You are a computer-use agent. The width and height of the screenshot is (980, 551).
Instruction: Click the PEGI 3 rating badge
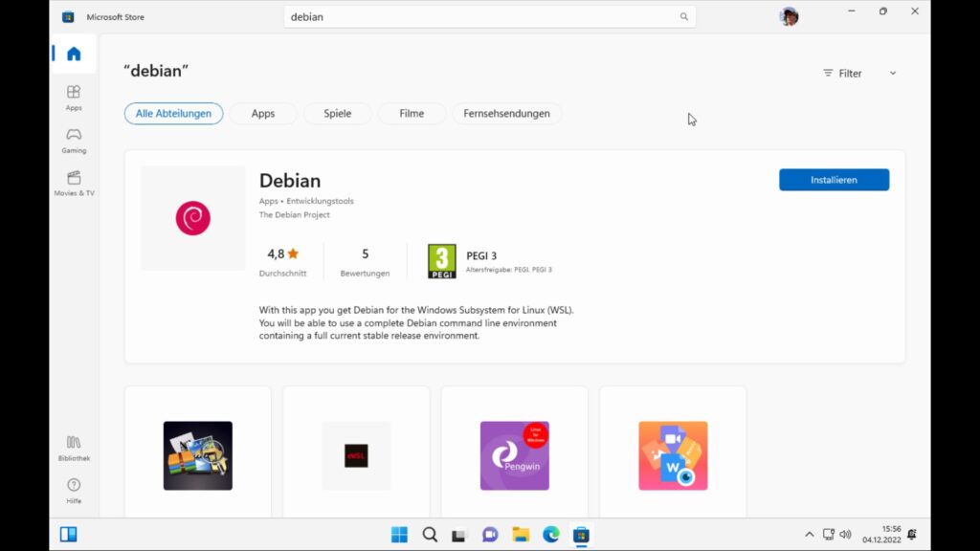click(x=442, y=261)
